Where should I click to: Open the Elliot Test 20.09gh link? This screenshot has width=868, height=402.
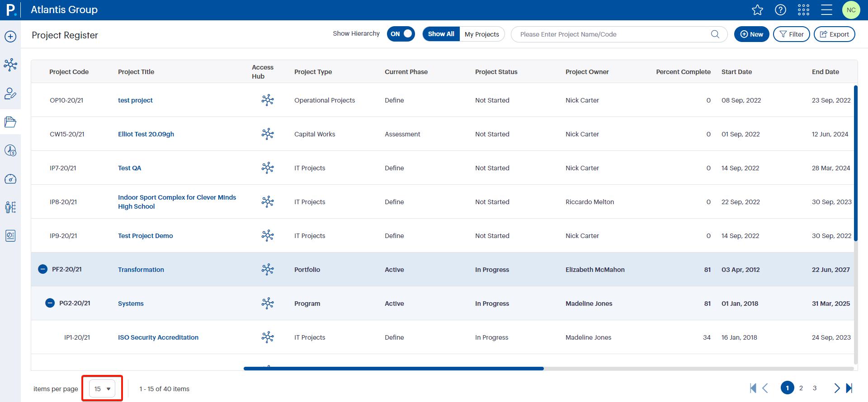tap(146, 134)
